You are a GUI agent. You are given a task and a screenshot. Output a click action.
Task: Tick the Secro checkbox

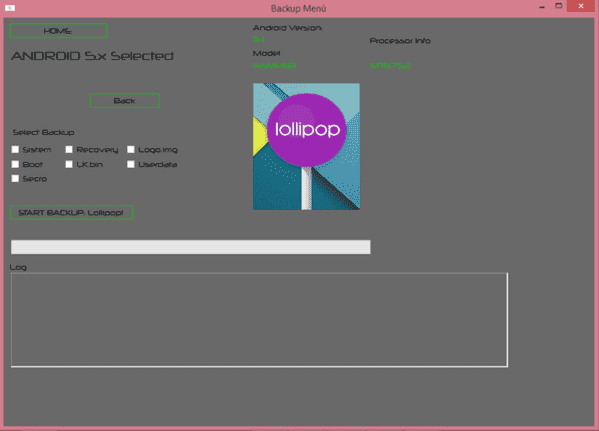(x=15, y=178)
